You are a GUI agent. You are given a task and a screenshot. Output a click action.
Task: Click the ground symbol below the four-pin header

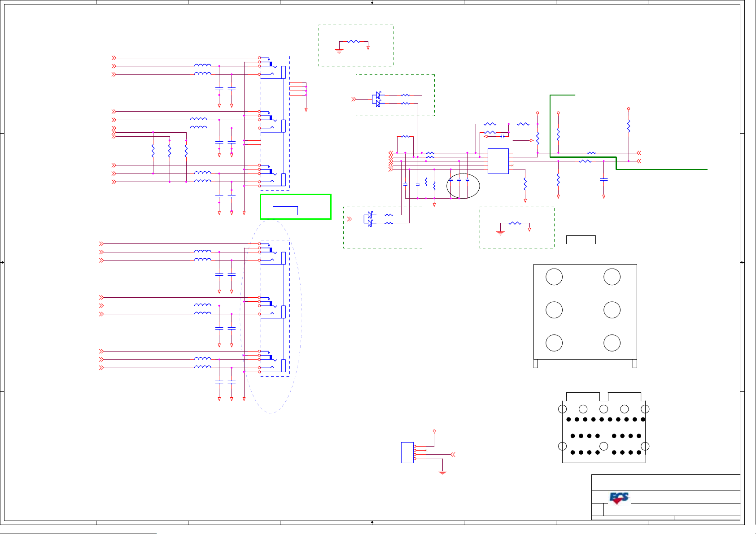442,472
